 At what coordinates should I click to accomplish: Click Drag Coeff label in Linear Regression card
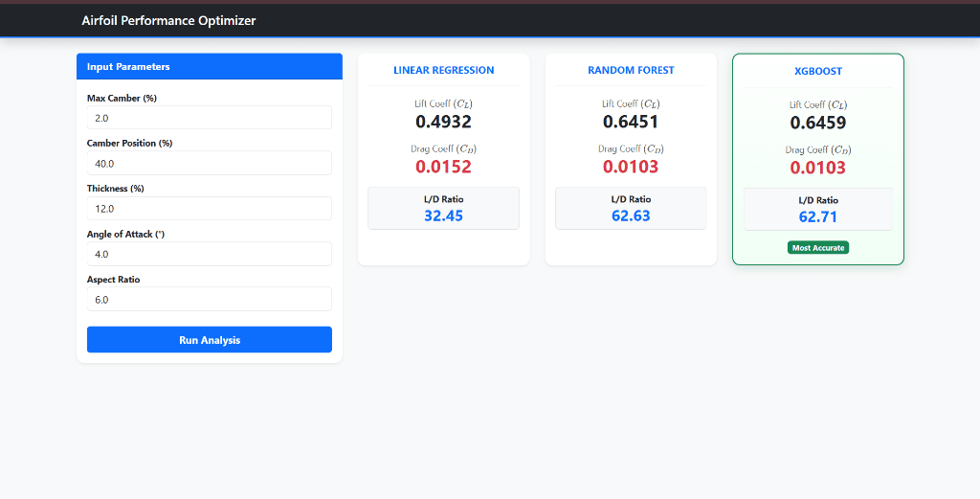pos(444,148)
